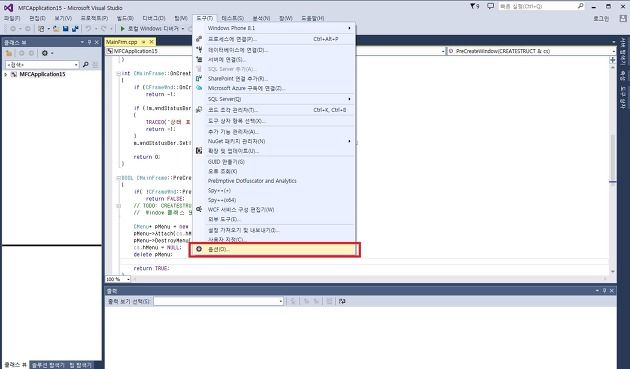The width and height of the screenshot is (630, 369).
Task: Open the Debug menu
Action: [154, 18]
